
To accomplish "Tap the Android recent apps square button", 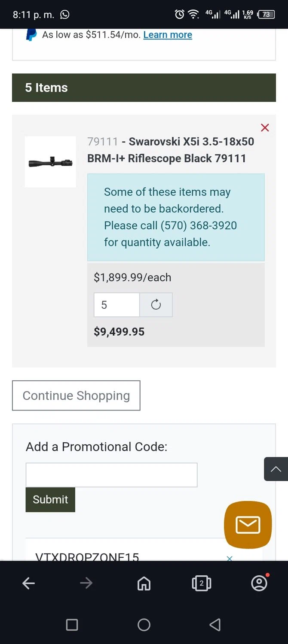I will pyautogui.click(x=72, y=625).
